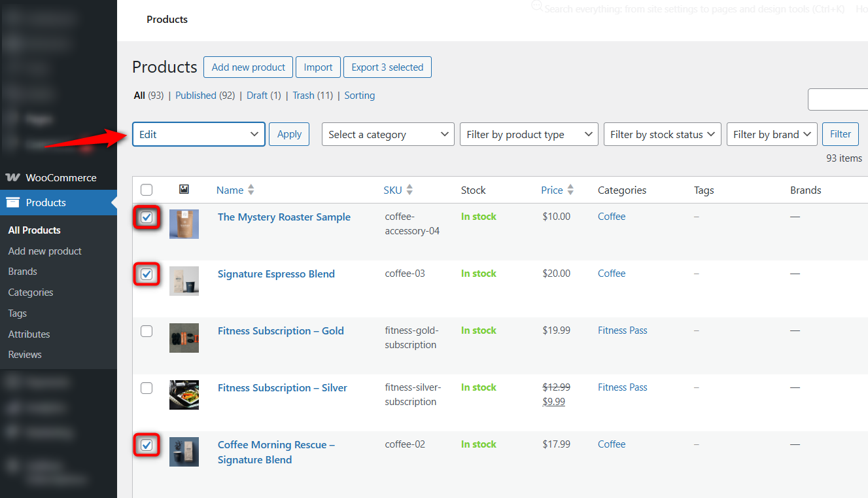Click the Signature Espresso Blend product thumbnail
The image size is (868, 498).
(184, 281)
